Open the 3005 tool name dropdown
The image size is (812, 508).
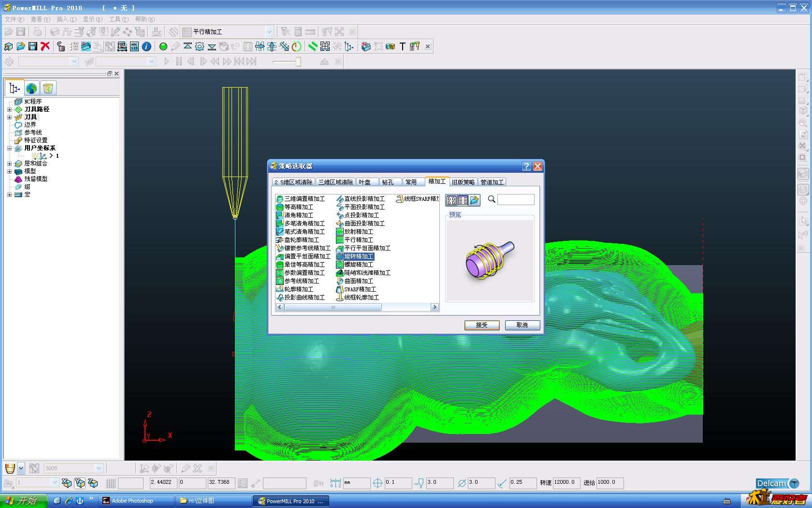tap(99, 468)
